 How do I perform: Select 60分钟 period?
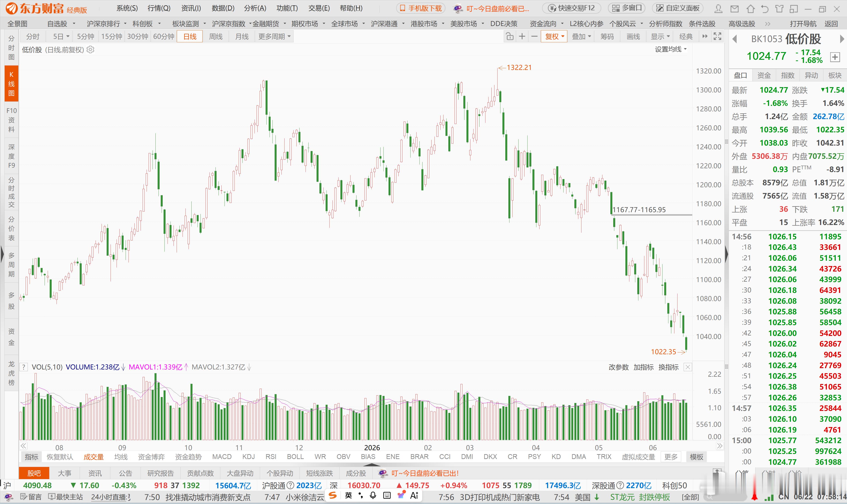pos(164,36)
